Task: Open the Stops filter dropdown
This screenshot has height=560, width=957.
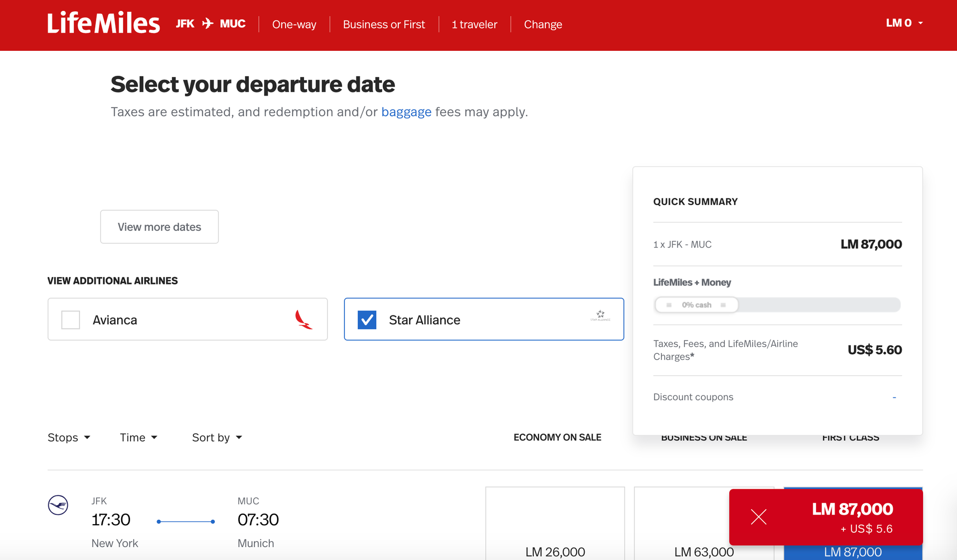Action: pos(69,437)
